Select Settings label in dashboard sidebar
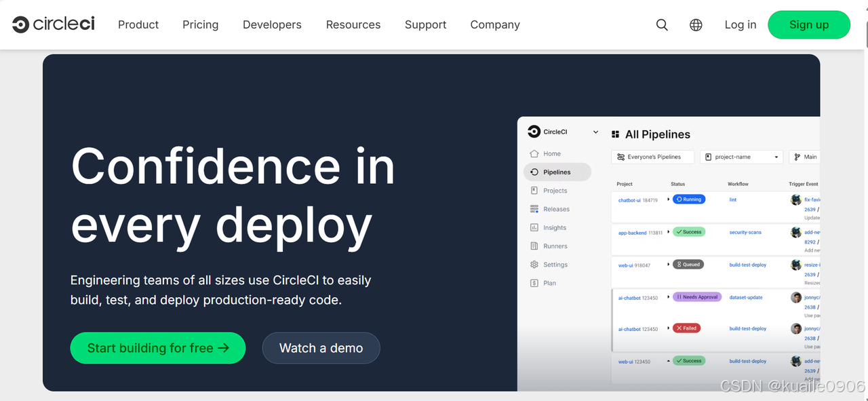 [x=555, y=265]
